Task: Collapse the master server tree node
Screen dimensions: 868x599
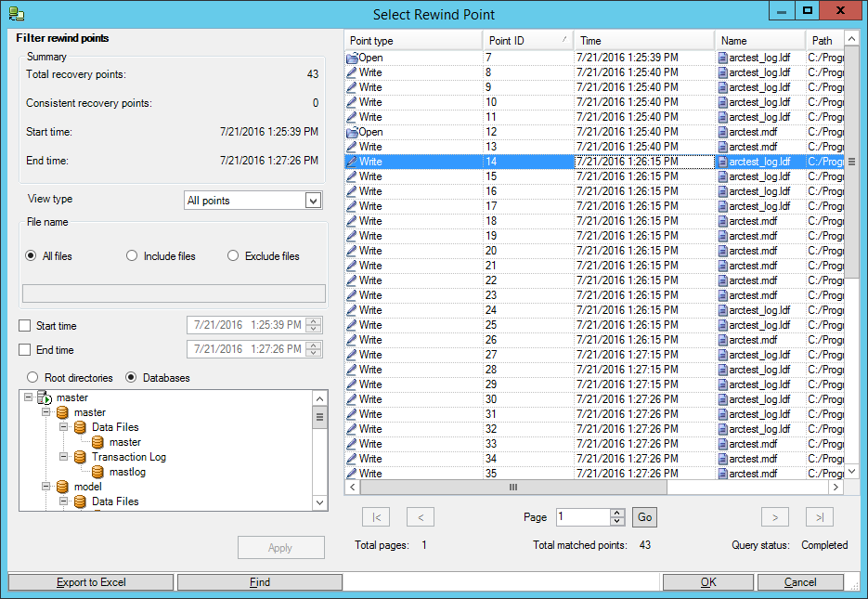Action: (28, 397)
